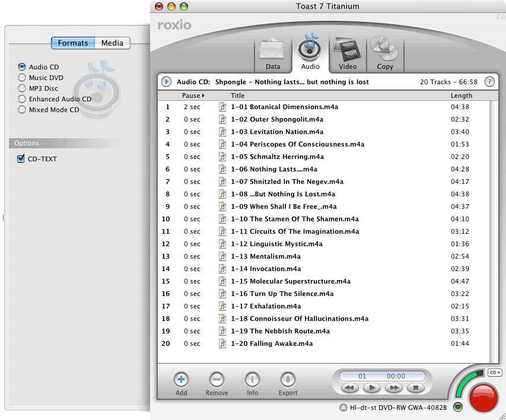Click the file icon of Levitation Nation

pyautogui.click(x=222, y=132)
